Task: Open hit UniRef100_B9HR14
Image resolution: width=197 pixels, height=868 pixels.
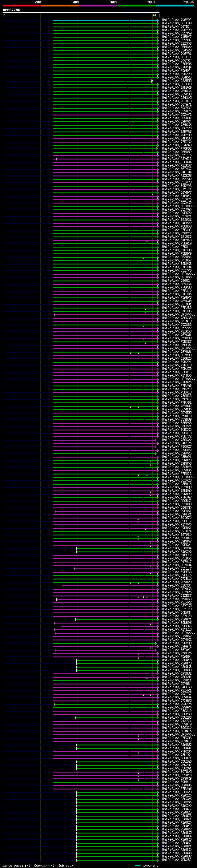Action: [177, 782]
